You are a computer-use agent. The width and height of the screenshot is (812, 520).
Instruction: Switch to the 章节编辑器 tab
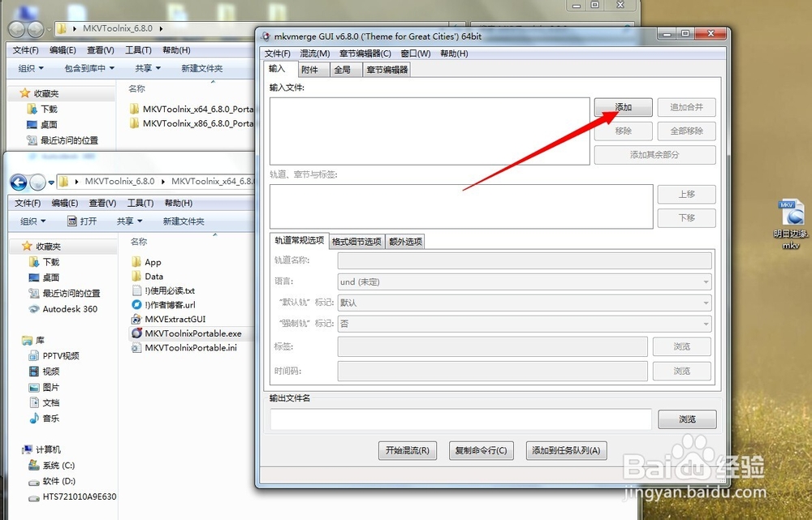point(387,70)
